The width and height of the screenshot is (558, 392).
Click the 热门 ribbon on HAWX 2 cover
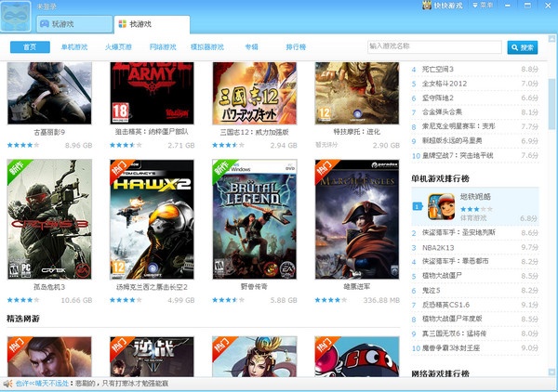coord(120,169)
